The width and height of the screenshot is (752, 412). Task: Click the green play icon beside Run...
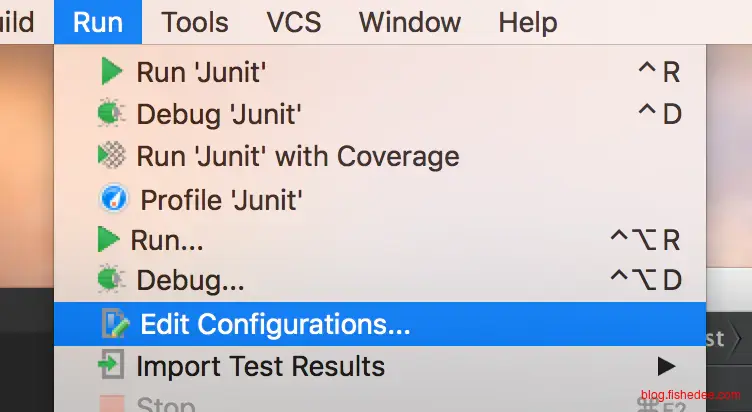pos(108,240)
